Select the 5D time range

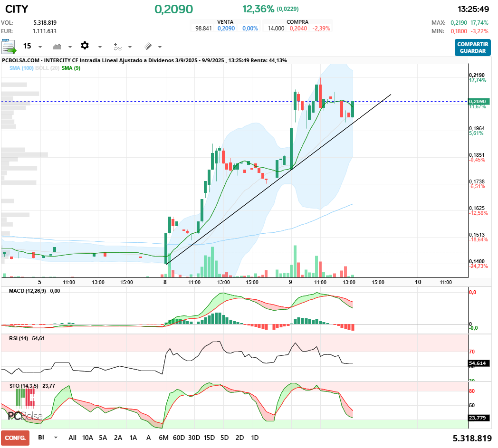pyautogui.click(x=225, y=438)
